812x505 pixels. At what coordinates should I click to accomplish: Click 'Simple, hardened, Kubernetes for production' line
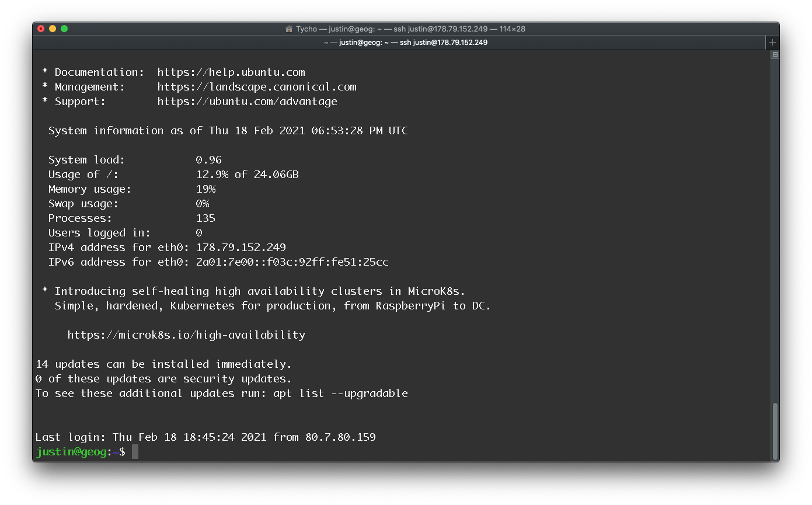(x=273, y=306)
